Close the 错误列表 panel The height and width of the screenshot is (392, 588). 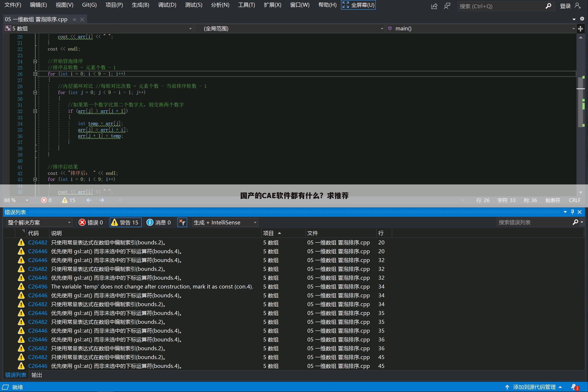(580, 212)
